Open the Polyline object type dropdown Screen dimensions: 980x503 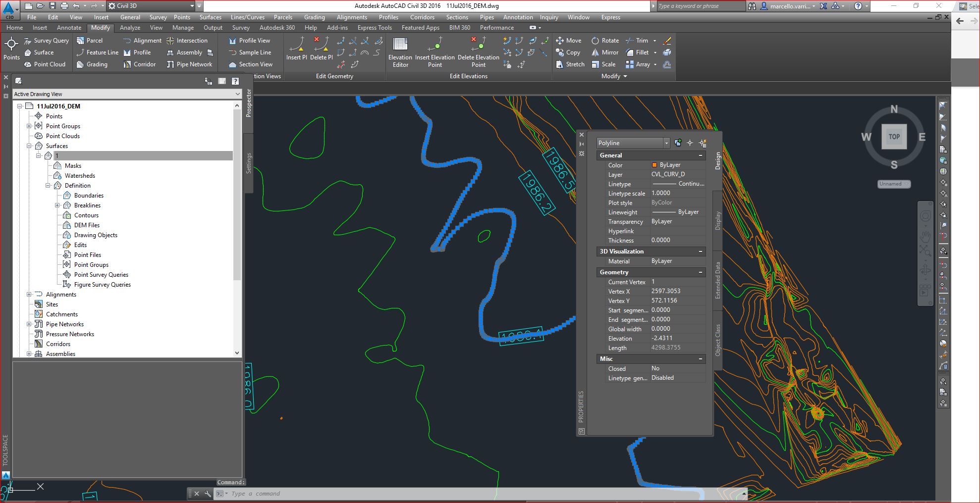tap(666, 143)
